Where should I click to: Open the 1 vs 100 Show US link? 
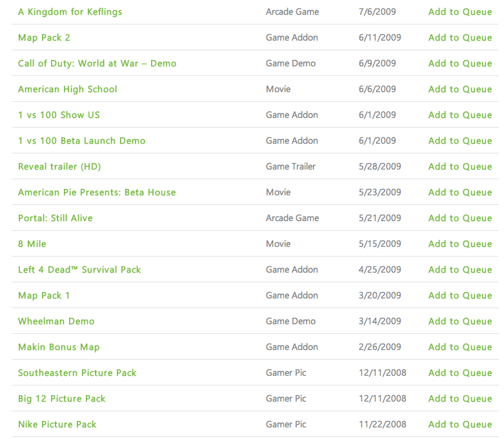pyautogui.click(x=59, y=115)
